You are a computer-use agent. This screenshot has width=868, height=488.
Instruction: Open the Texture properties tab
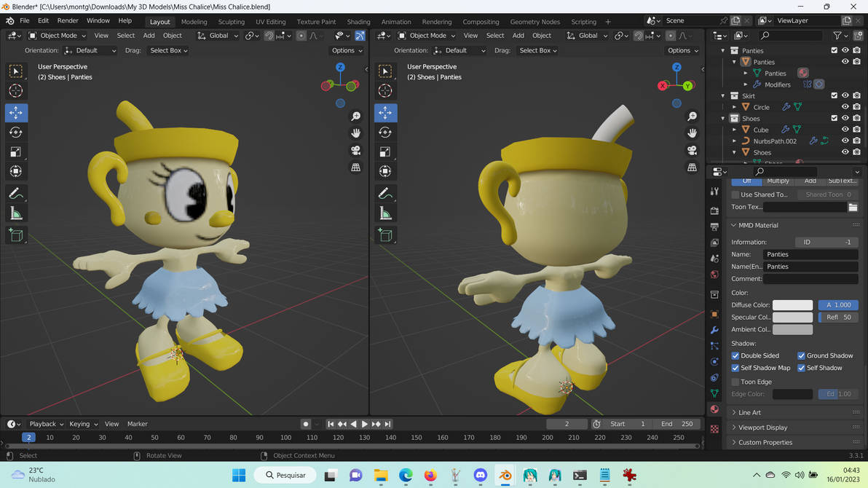click(x=714, y=429)
